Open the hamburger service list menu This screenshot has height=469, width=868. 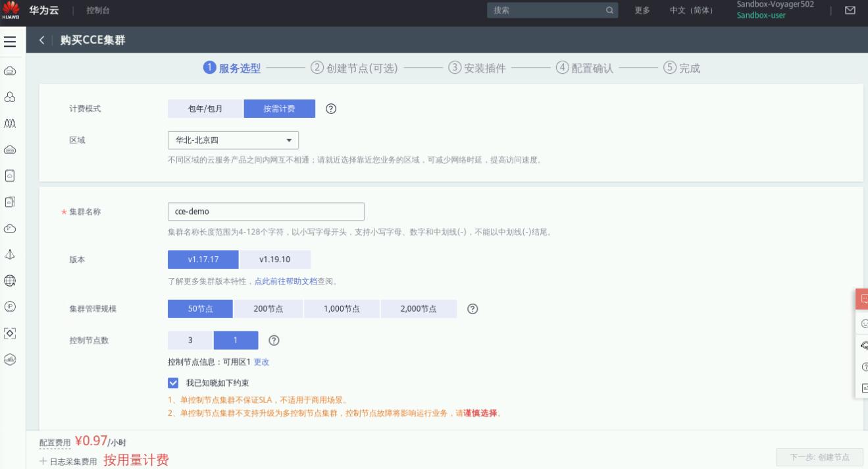tap(10, 41)
